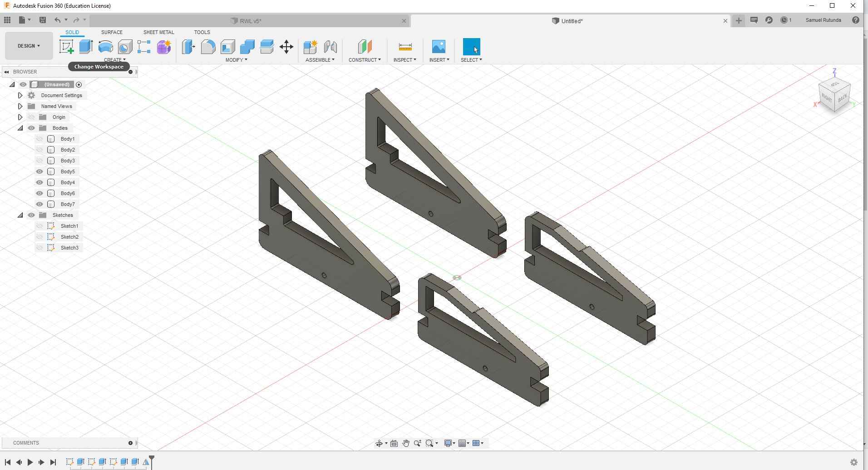Click the Insert image icon

pyautogui.click(x=439, y=47)
